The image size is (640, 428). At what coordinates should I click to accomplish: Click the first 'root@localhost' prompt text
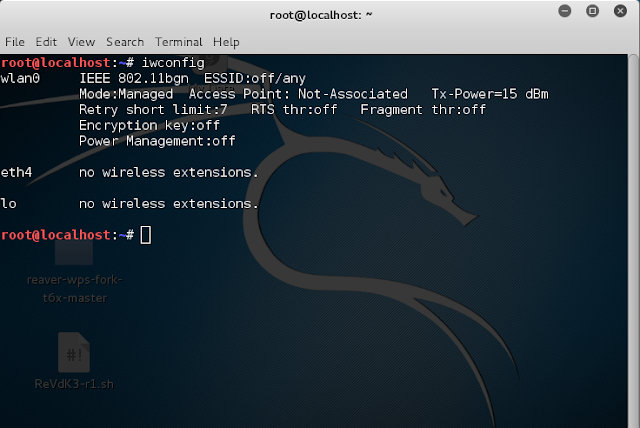coord(56,63)
